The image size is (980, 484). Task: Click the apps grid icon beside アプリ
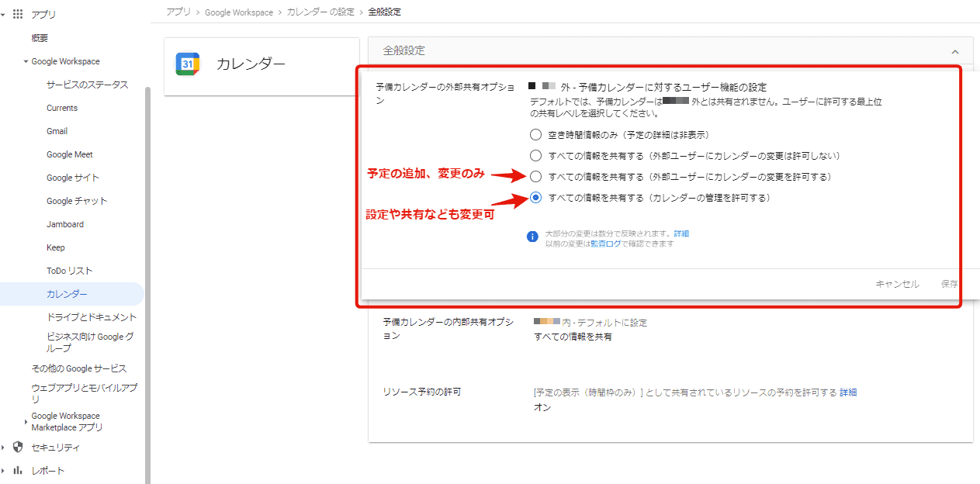(x=18, y=14)
